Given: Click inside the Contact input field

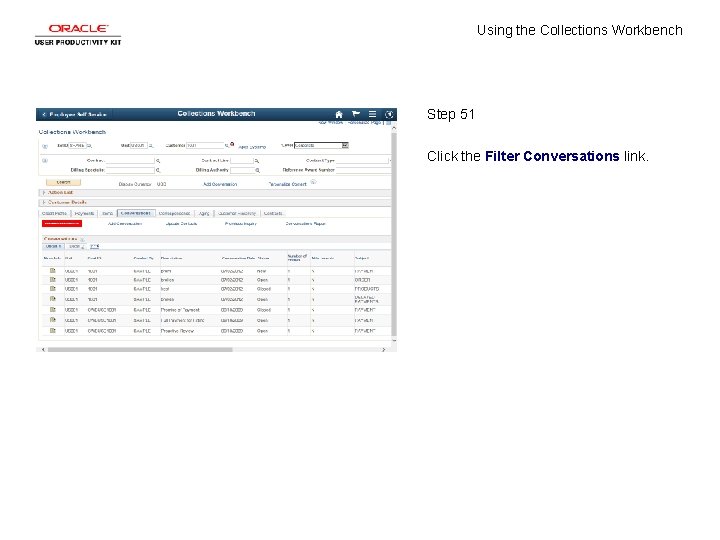Looking at the screenshot, I should click(130, 161).
